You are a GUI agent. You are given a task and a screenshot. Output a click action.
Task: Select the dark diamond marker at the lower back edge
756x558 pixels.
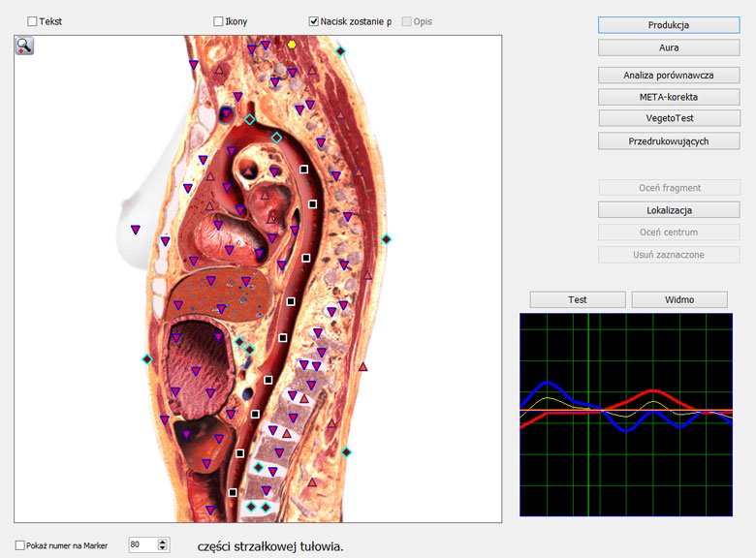tap(346, 451)
